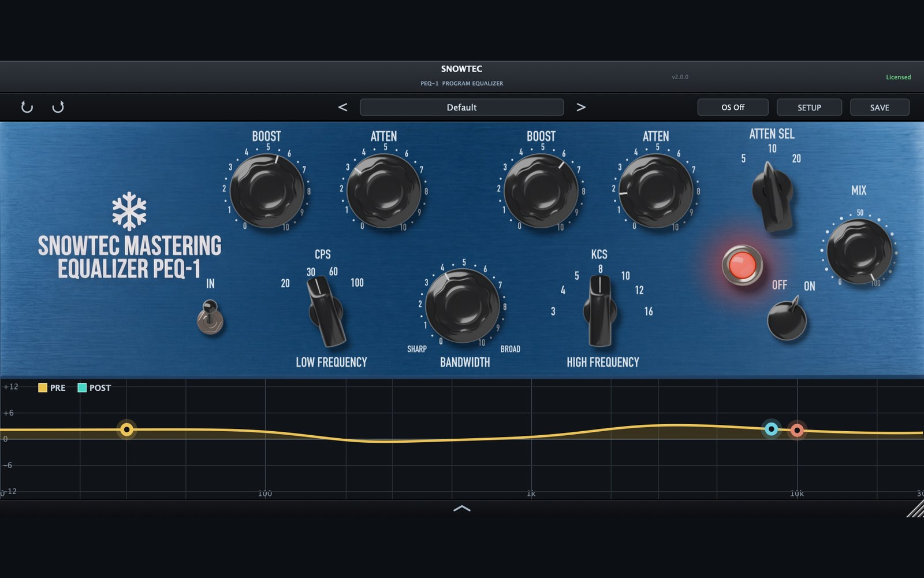Click the high frequency ATTEN knob
The height and width of the screenshot is (578, 924).
point(656,190)
